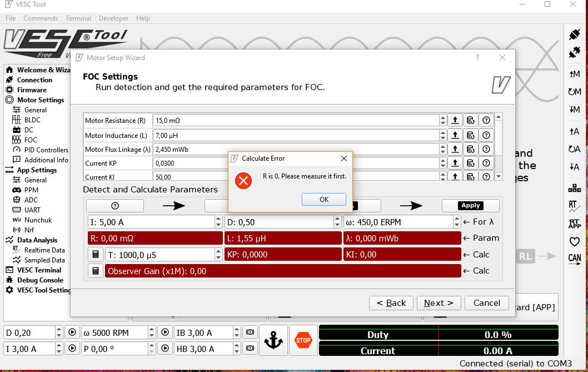Click OK in the Calculate Error dialog
Image resolution: width=588 pixels, height=372 pixels.
coord(323,200)
